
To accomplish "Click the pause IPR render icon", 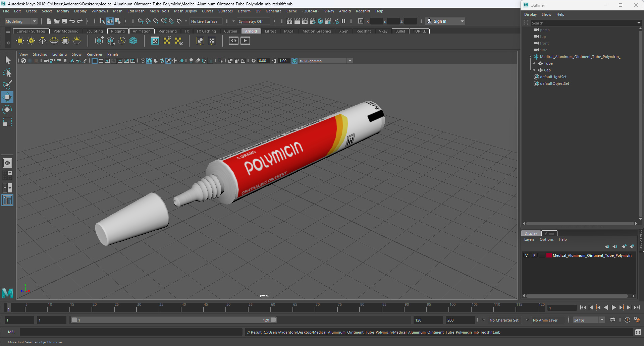I will [343, 21].
